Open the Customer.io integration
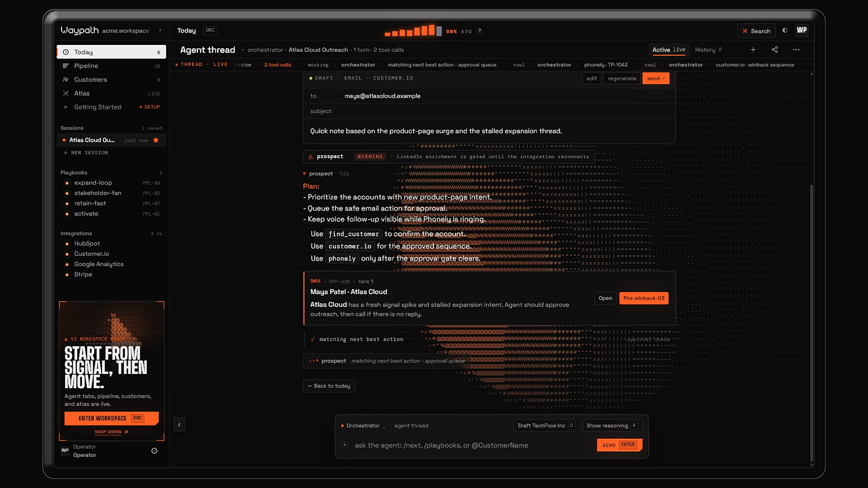 click(111, 254)
